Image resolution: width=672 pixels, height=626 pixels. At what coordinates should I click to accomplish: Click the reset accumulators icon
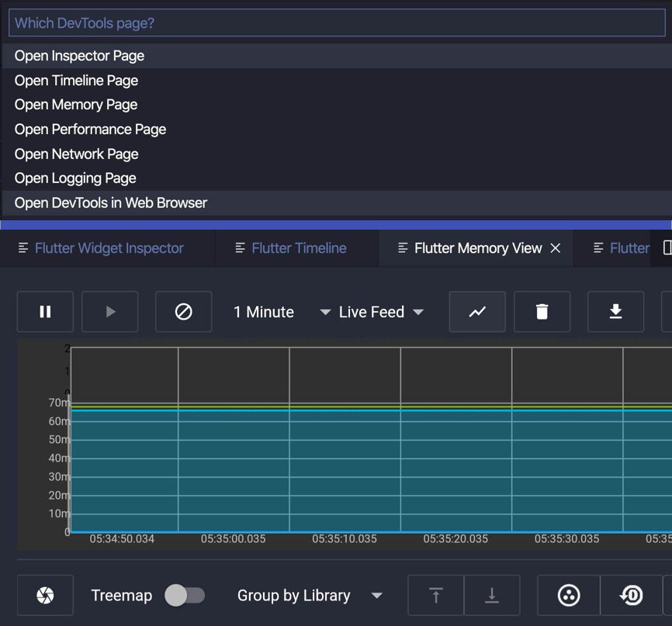click(632, 595)
